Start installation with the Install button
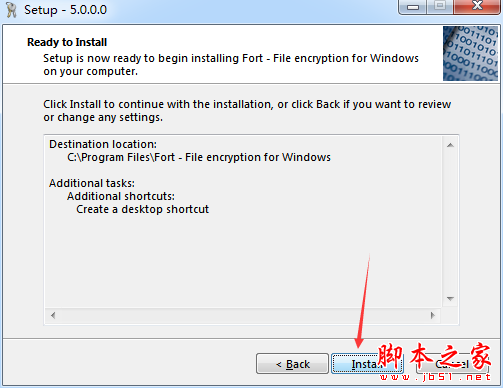The width and height of the screenshot is (503, 388). 367,364
